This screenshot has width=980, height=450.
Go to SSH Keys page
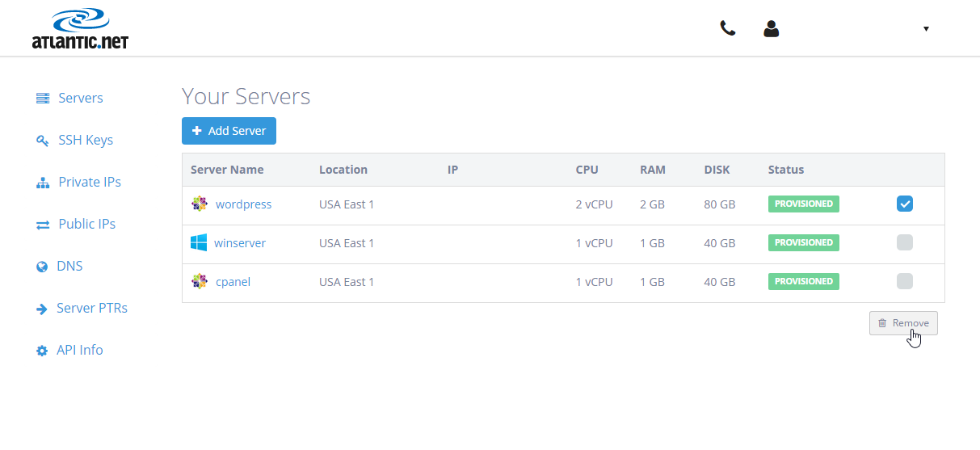point(86,140)
